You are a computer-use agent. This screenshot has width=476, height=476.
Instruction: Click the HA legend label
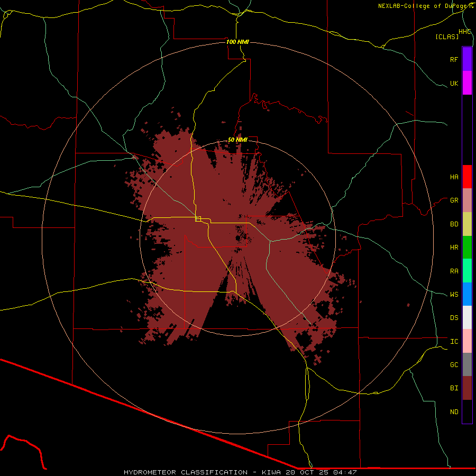(x=454, y=177)
